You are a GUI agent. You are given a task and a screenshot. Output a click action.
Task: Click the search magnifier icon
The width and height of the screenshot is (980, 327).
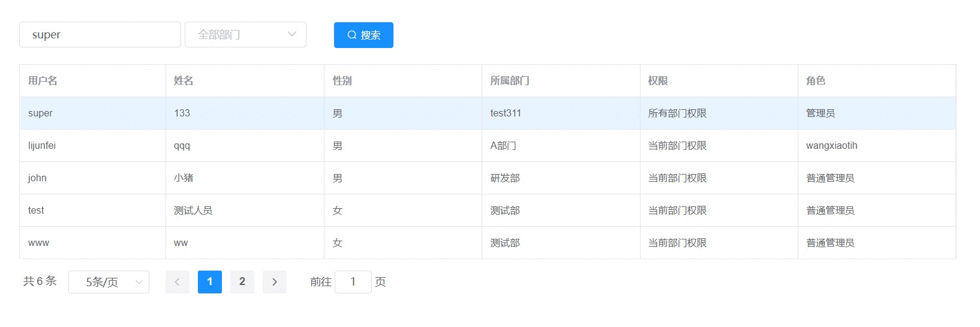(x=352, y=35)
